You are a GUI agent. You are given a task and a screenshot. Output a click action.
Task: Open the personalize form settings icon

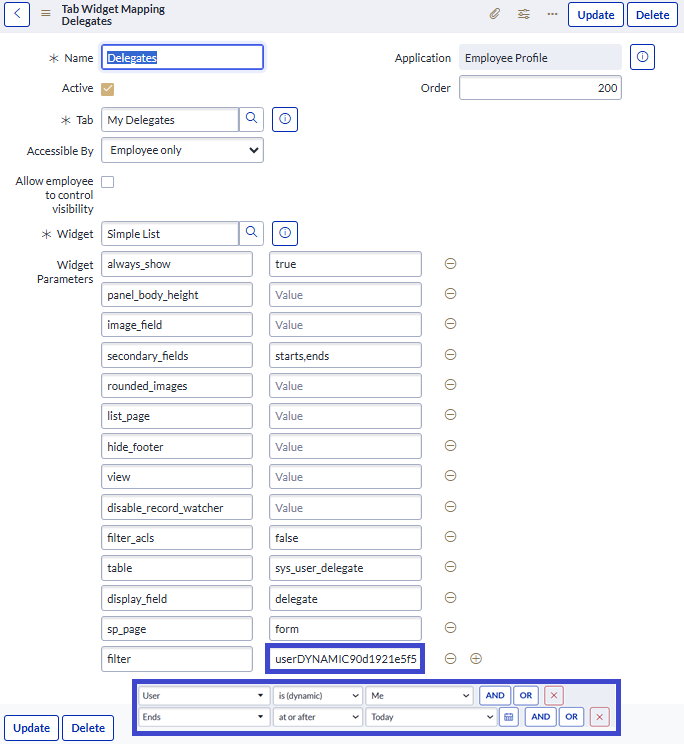click(524, 15)
